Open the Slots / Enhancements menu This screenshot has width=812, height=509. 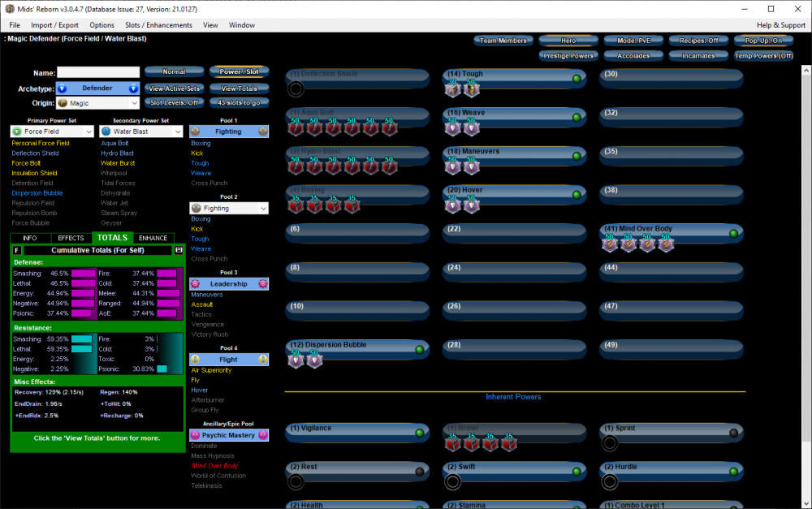158,25
